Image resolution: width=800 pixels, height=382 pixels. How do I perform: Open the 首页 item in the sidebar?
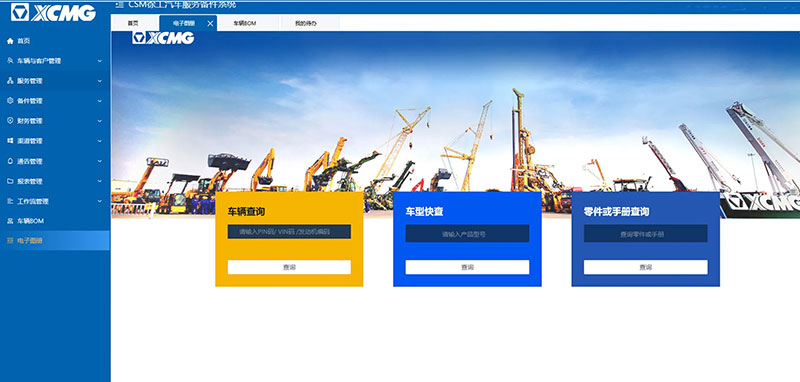tap(55, 41)
